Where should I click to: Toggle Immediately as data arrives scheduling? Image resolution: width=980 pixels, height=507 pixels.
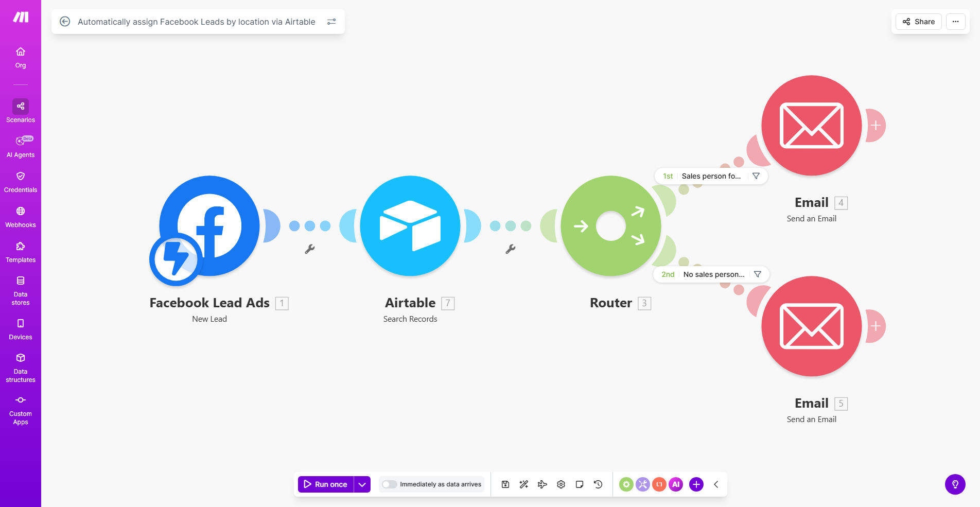[x=390, y=484]
